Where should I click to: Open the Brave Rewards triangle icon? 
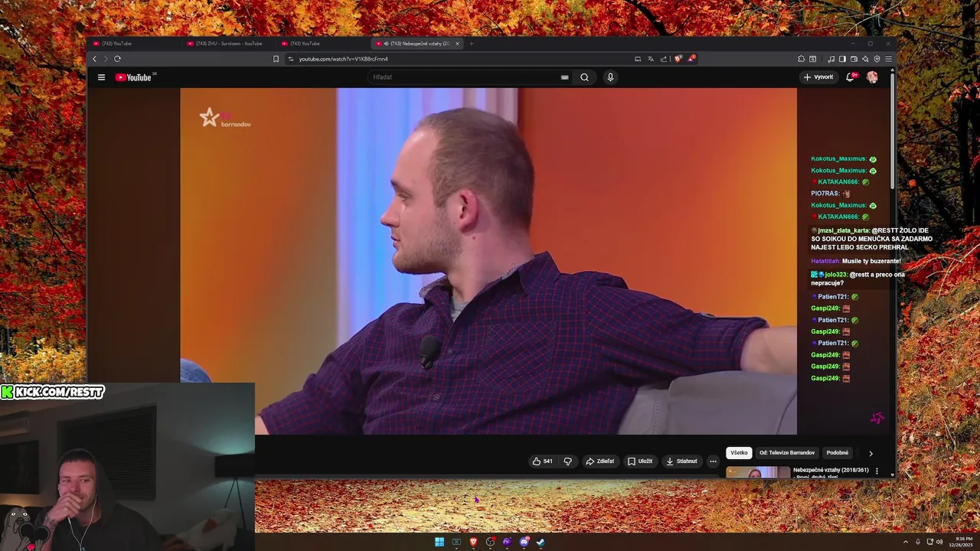coord(691,59)
